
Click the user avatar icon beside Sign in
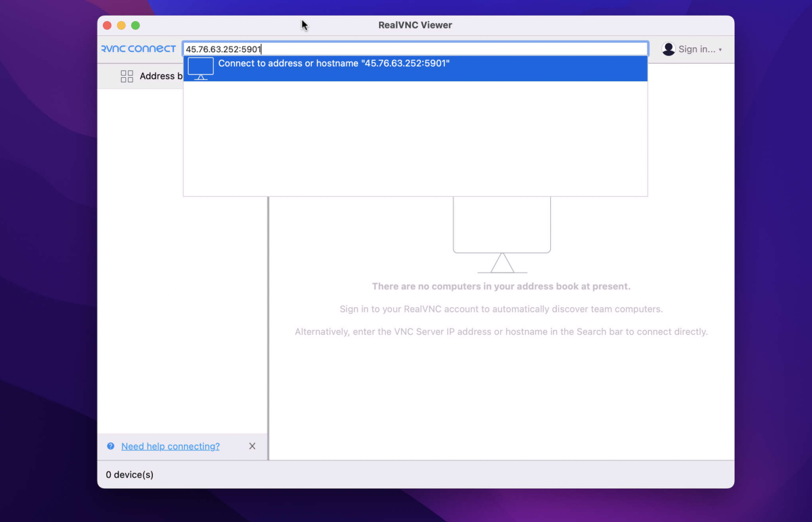pos(669,49)
